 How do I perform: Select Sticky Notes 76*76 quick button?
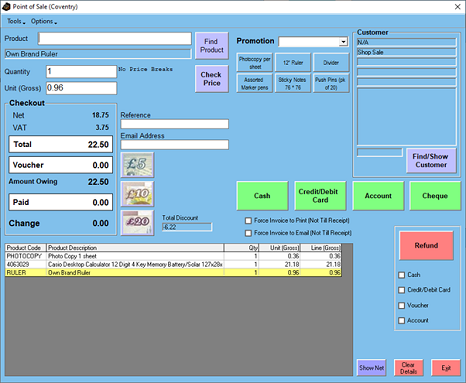pyautogui.click(x=293, y=83)
